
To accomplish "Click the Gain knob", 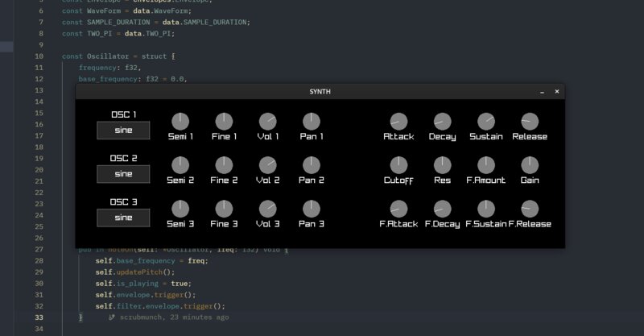I will point(529,165).
